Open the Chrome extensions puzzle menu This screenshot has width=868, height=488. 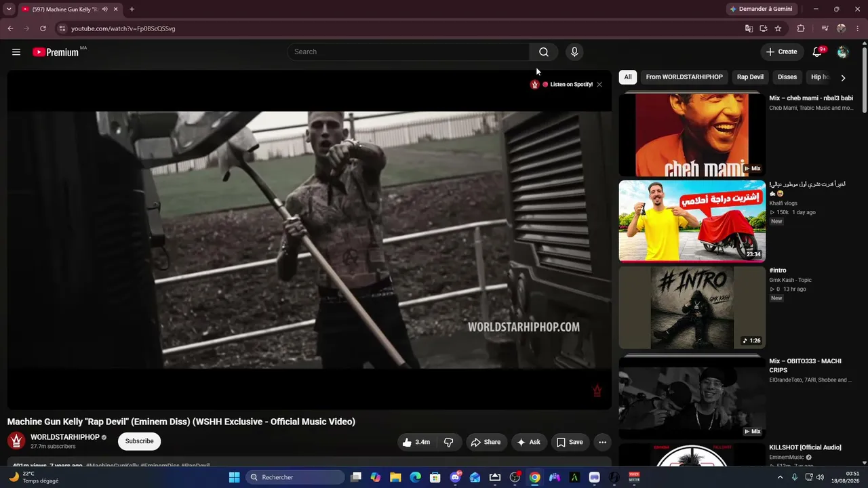801,28
